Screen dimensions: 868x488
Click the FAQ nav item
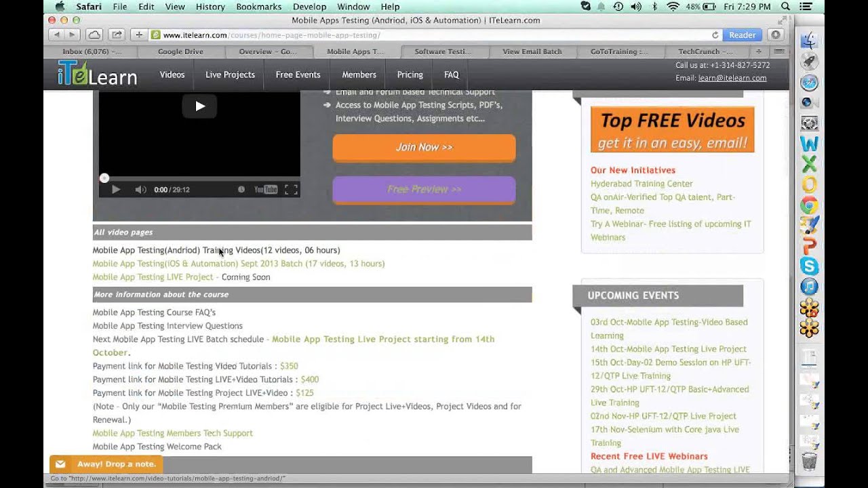pos(452,75)
